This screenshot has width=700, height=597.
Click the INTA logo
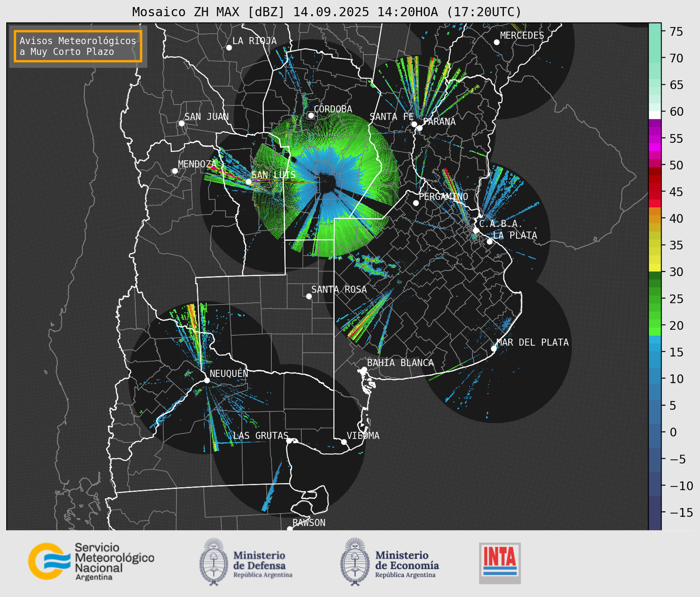pos(500,563)
